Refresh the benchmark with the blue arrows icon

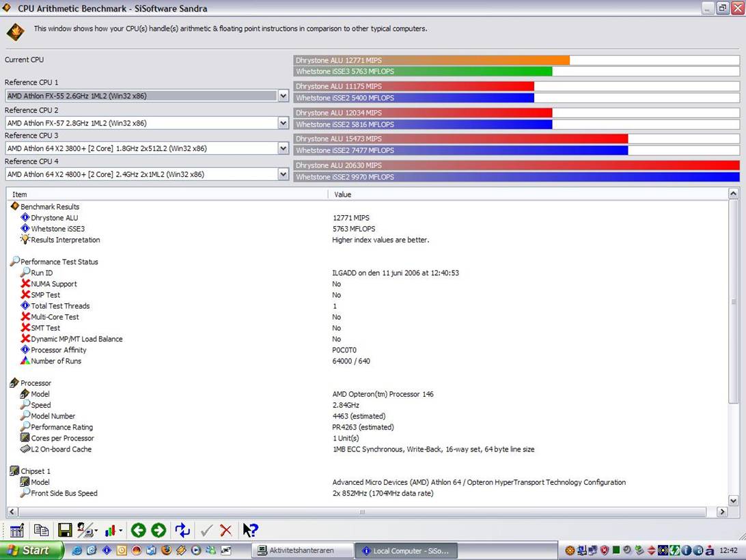(x=182, y=530)
